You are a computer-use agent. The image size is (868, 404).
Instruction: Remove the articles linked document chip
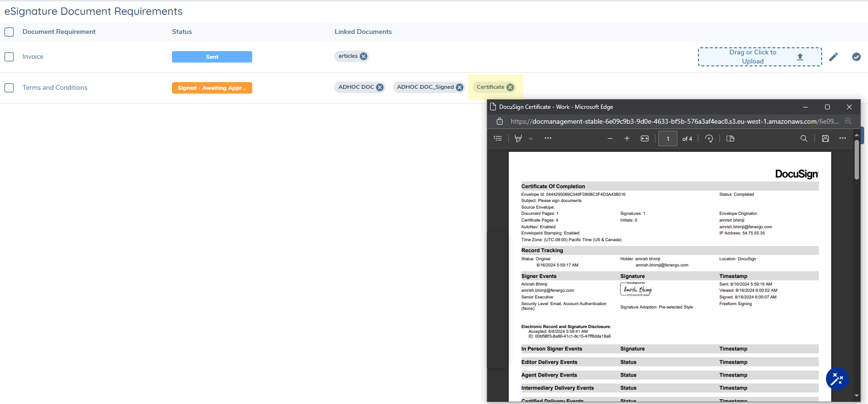tap(364, 56)
